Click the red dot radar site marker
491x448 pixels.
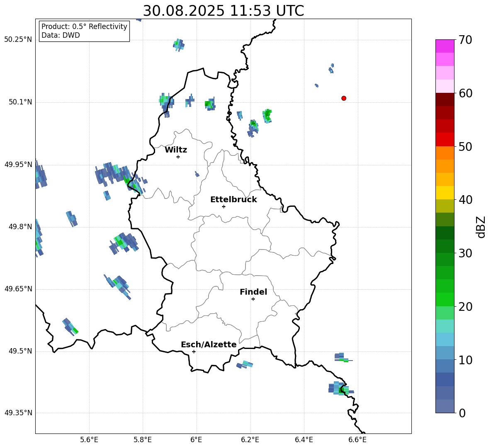[x=343, y=98]
